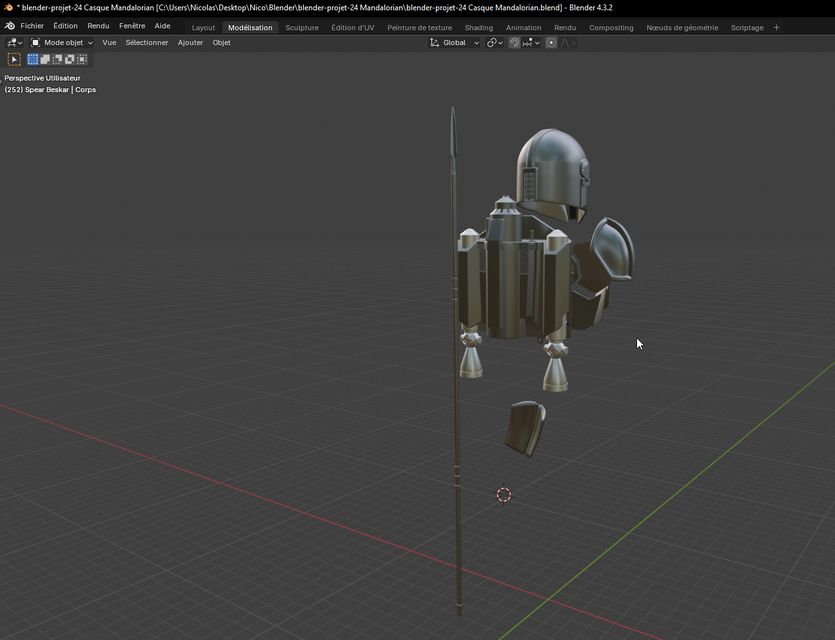Select the Tweak tool in the toolbar

pyautogui.click(x=13, y=58)
